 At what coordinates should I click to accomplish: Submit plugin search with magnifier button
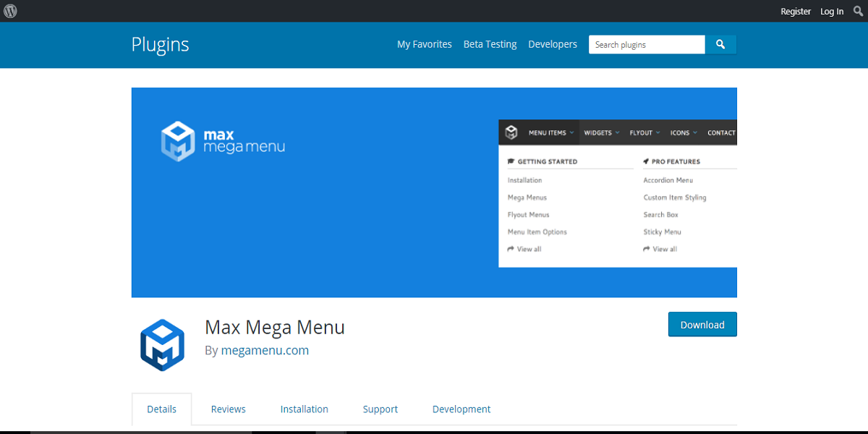click(720, 44)
